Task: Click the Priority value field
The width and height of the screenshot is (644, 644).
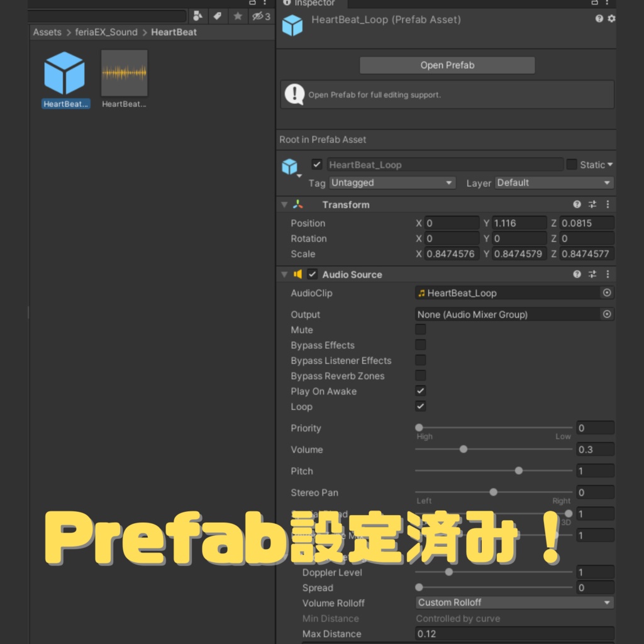Action: click(x=595, y=428)
